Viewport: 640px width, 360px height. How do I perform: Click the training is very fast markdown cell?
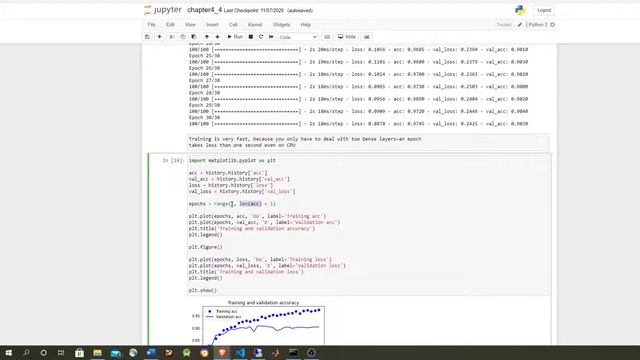pyautogui.click(x=368, y=142)
